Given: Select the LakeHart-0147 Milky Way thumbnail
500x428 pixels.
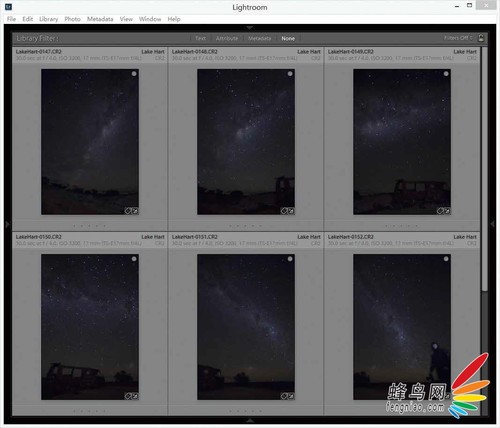Looking at the screenshot, I should (x=90, y=142).
